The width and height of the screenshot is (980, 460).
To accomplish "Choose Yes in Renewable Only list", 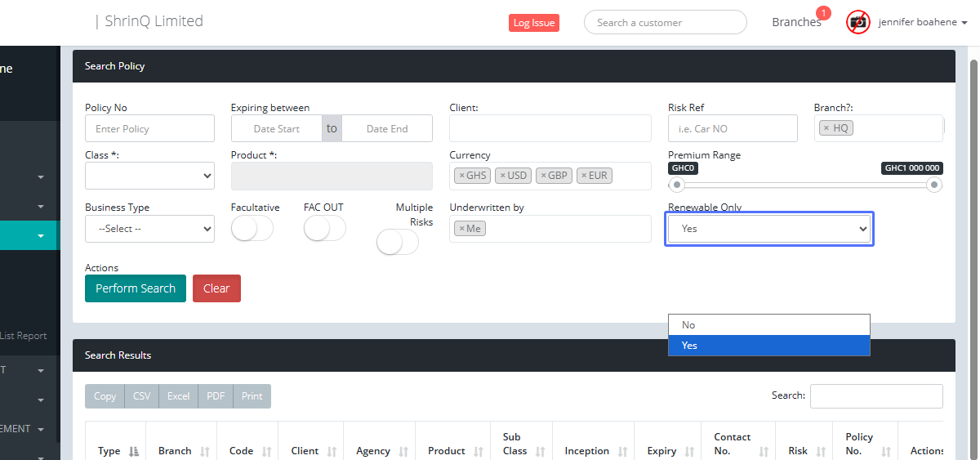I will point(768,346).
